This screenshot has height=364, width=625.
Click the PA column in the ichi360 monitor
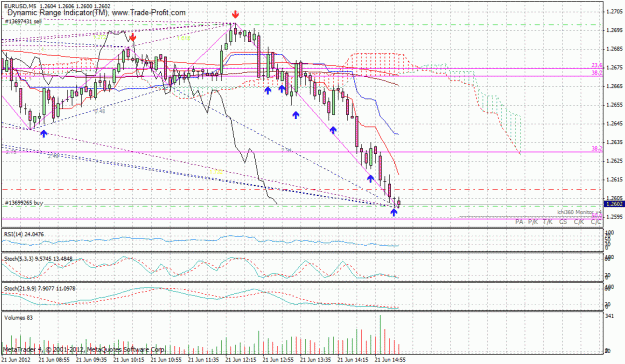click(519, 222)
